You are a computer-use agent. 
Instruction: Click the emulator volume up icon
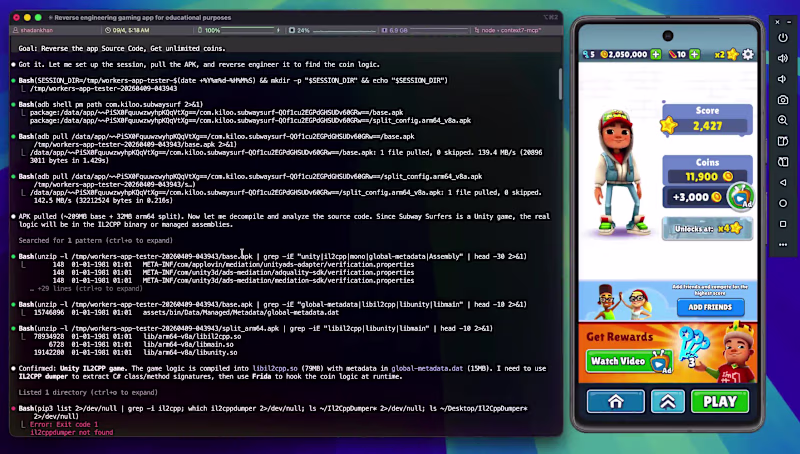click(x=783, y=58)
